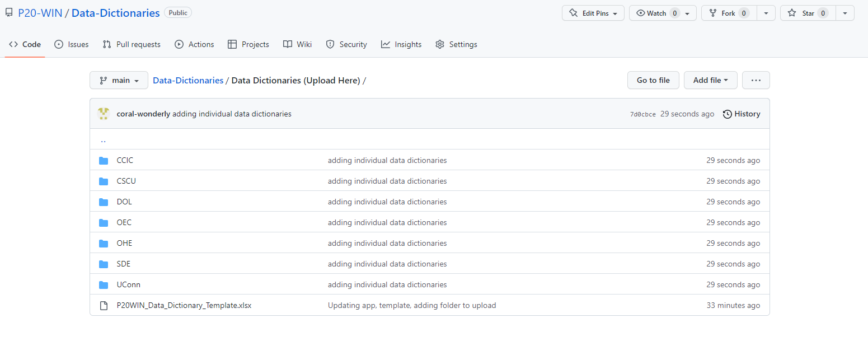Open the main branch selector dropdown
The width and height of the screenshot is (868, 341).
[119, 80]
